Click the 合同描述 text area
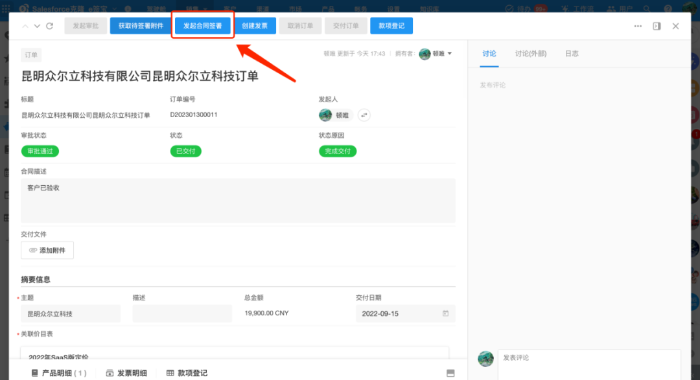The height and width of the screenshot is (380, 700). [238, 200]
